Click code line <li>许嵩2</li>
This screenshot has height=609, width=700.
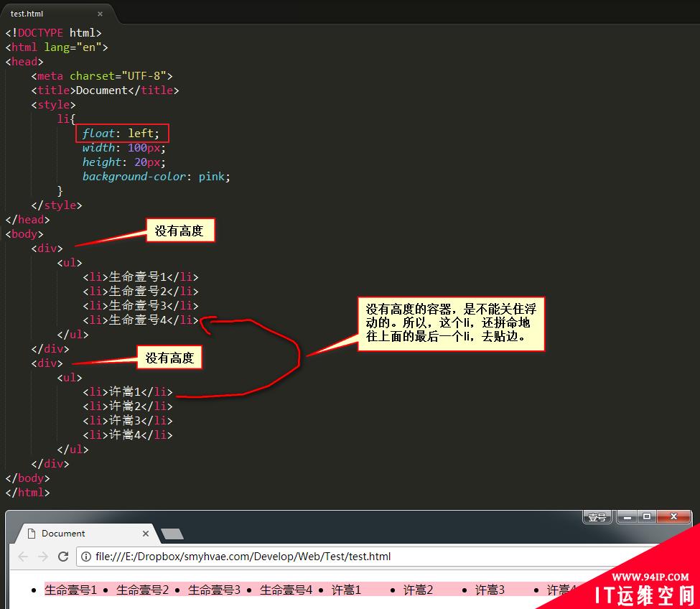tap(128, 406)
